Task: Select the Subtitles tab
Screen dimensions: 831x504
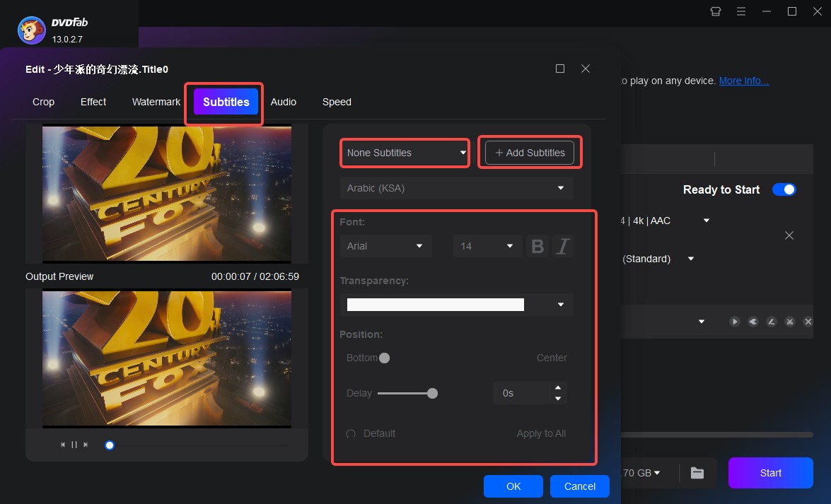Action: 226,102
